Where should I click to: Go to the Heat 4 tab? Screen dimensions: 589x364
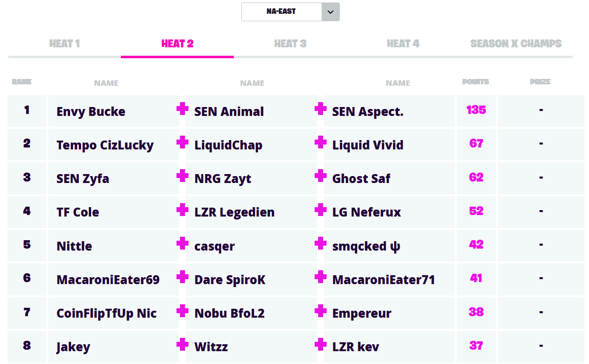click(403, 44)
